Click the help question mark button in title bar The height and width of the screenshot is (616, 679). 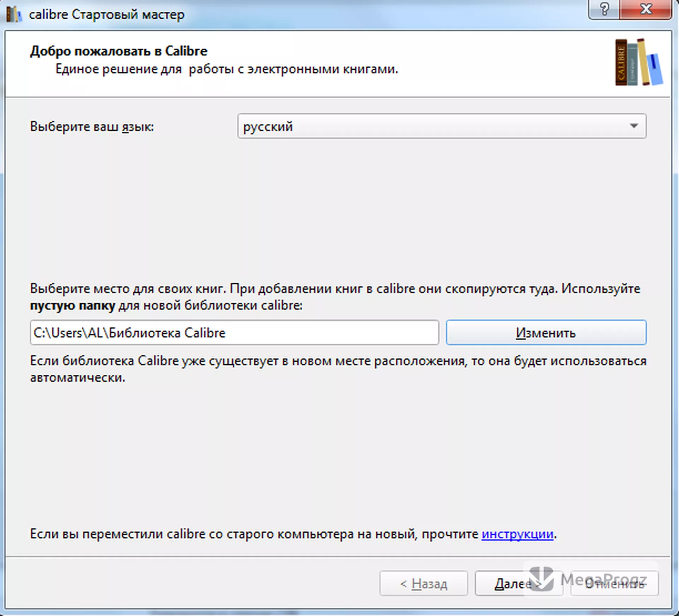tap(604, 10)
